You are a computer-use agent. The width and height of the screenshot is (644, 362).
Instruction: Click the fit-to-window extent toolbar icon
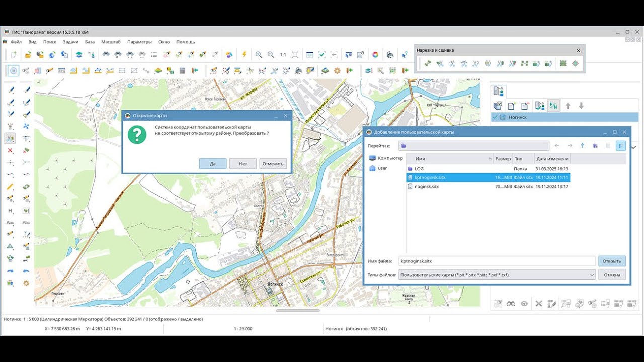pos(295,55)
